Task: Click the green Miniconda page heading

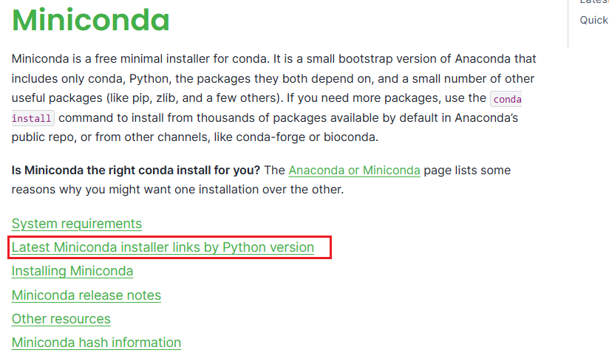Action: 91,20
